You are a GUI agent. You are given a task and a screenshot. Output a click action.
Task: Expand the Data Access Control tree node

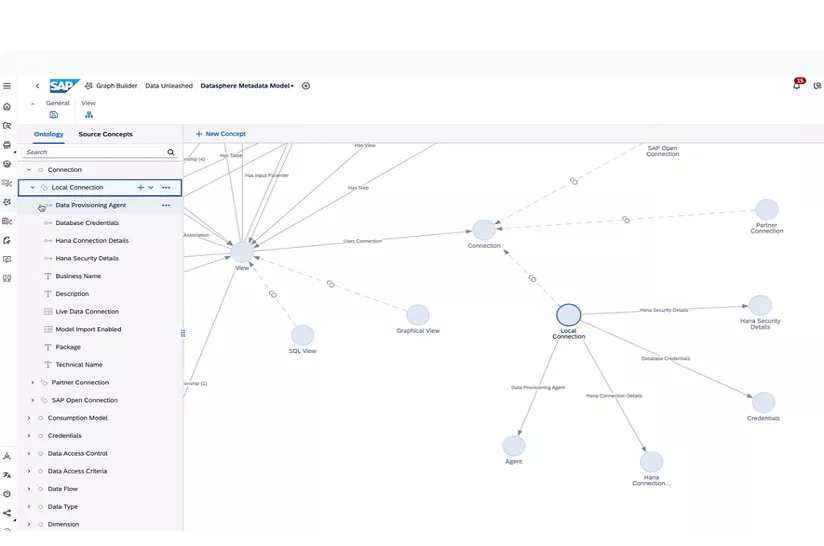tap(29, 454)
